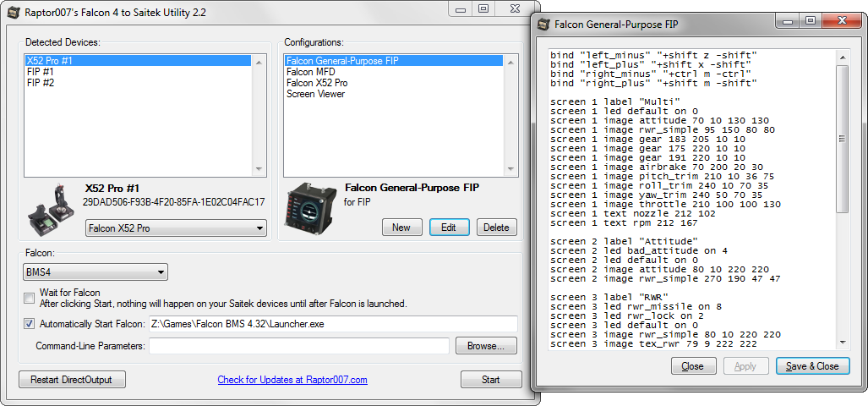Select FIP #2 in Detected Devices
Screen dimensions: 868x406
pyautogui.click(x=138, y=83)
